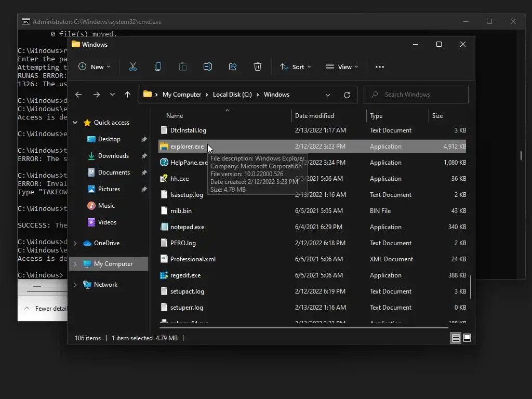Expand the OneDrive tree node

tap(75, 243)
